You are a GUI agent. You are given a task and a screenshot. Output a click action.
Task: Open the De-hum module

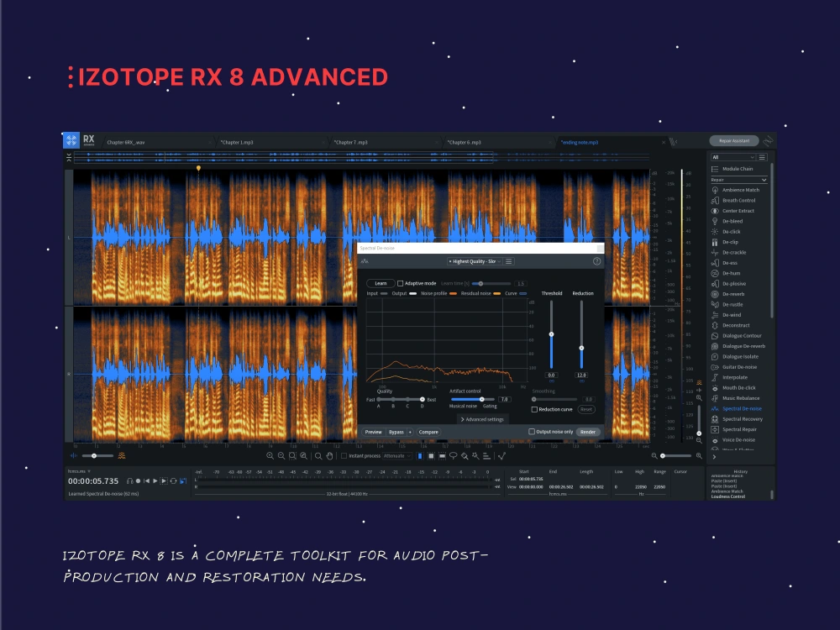click(x=726, y=273)
